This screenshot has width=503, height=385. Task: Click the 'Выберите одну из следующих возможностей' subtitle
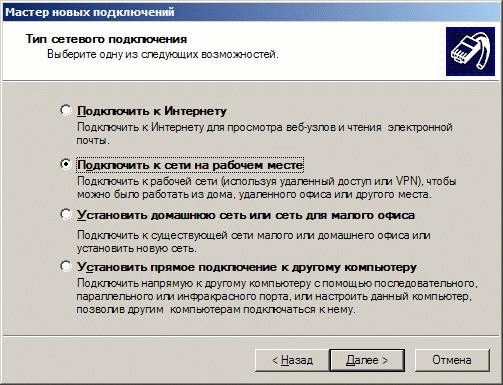coord(163,54)
